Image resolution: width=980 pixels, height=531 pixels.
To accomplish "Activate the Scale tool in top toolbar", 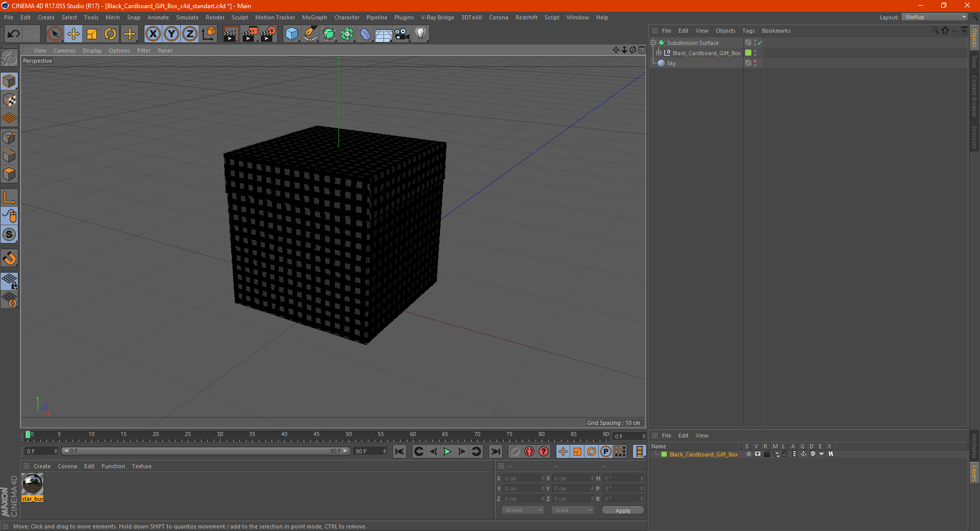I will (92, 34).
